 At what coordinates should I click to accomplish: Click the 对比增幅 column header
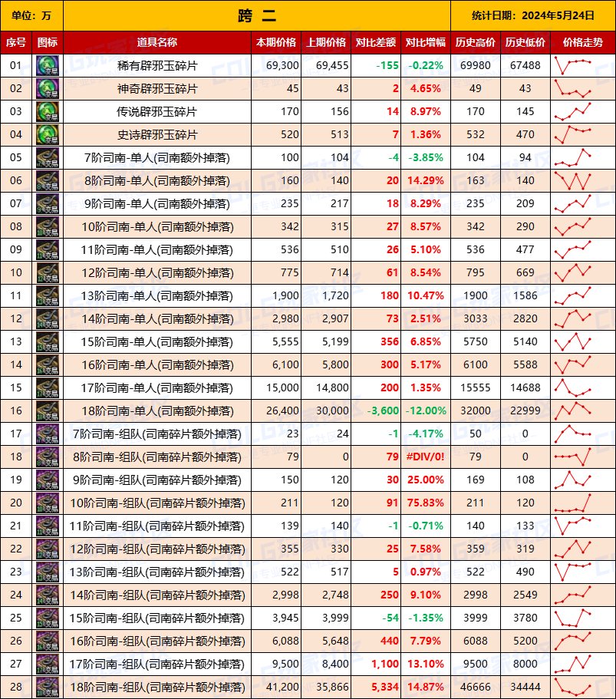tap(426, 42)
